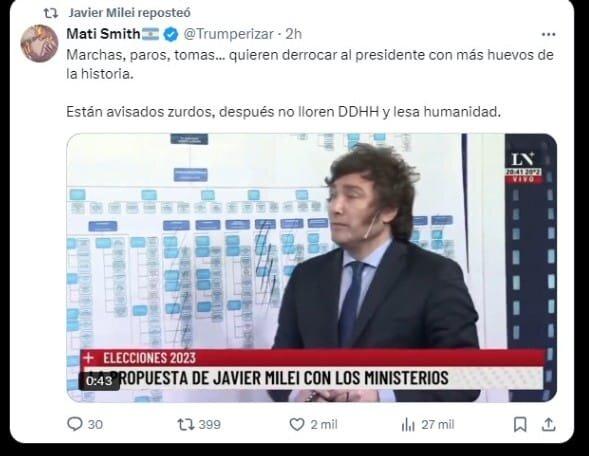Click the 399 reposts count

pyautogui.click(x=210, y=425)
